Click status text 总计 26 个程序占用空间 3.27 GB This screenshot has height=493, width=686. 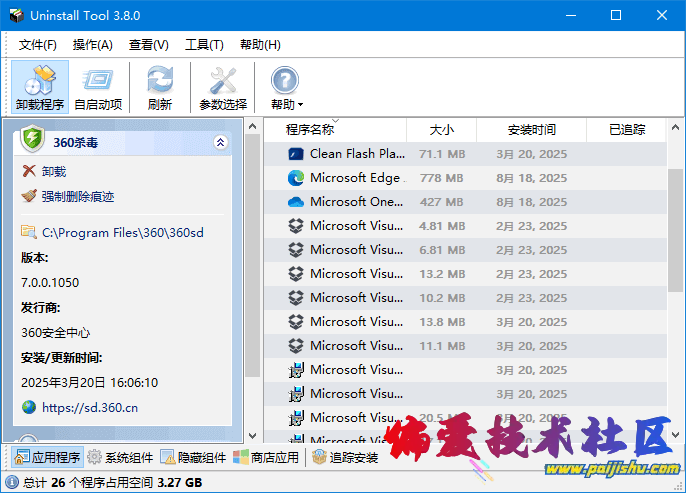pyautogui.click(x=112, y=483)
